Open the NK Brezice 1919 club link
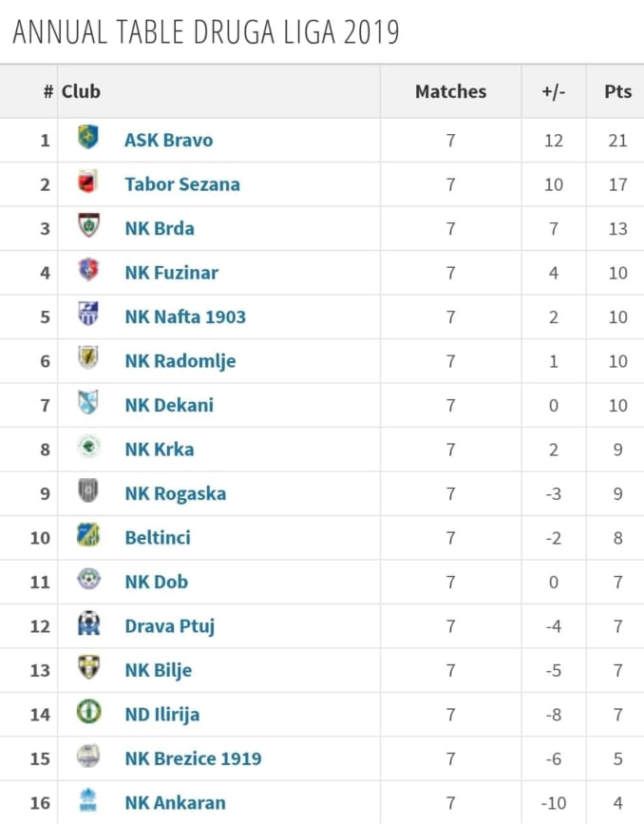 point(193,758)
